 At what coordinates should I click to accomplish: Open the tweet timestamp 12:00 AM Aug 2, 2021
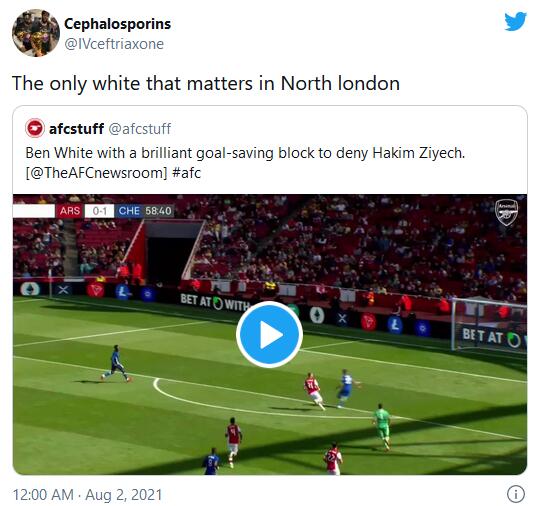[87, 494]
